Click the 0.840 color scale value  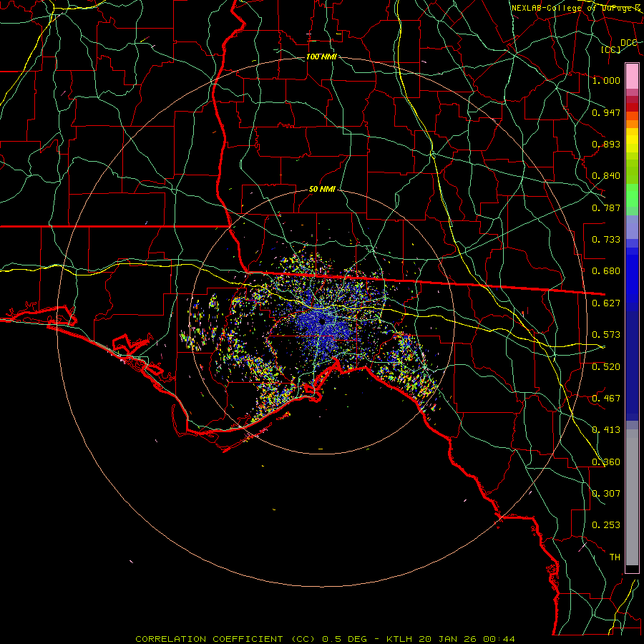[x=606, y=176]
